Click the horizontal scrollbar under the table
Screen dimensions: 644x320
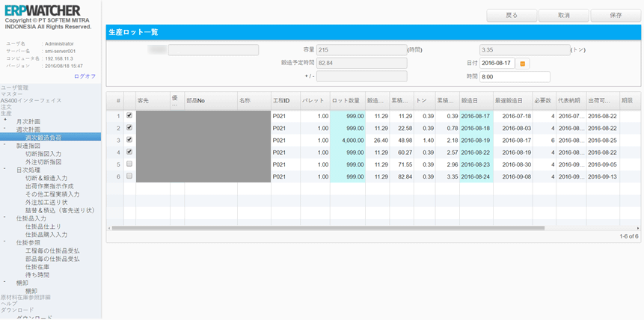tap(328, 228)
